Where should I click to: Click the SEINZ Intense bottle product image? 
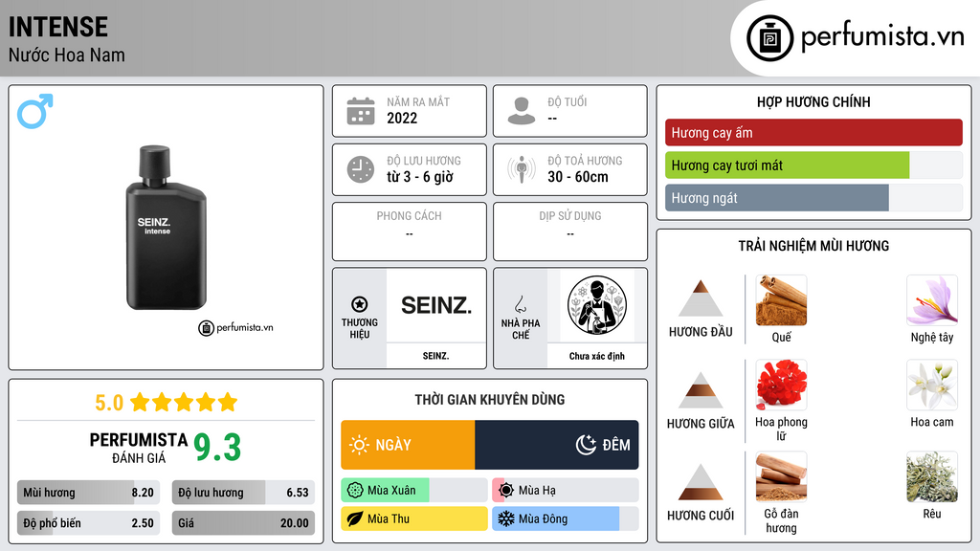166,228
